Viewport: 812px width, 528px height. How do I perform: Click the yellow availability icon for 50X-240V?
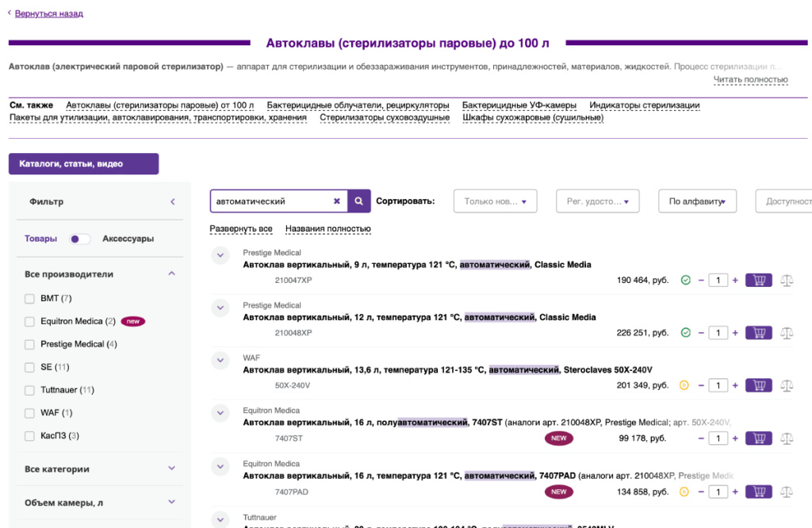point(684,385)
